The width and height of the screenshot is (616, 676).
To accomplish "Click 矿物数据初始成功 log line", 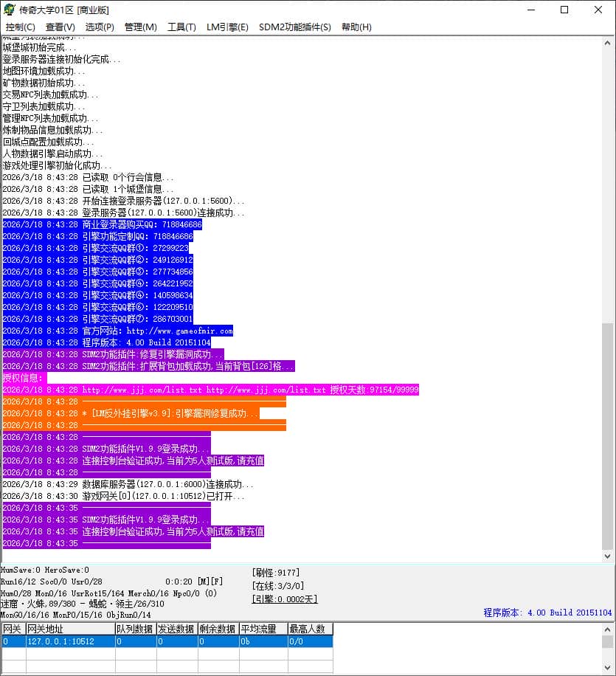I will click(44, 83).
